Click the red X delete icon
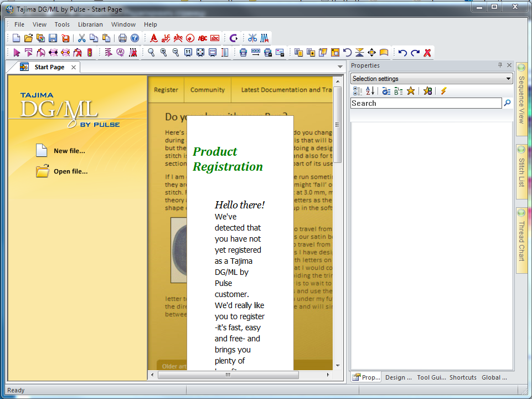Viewport: 532px width, 399px height. coord(427,53)
